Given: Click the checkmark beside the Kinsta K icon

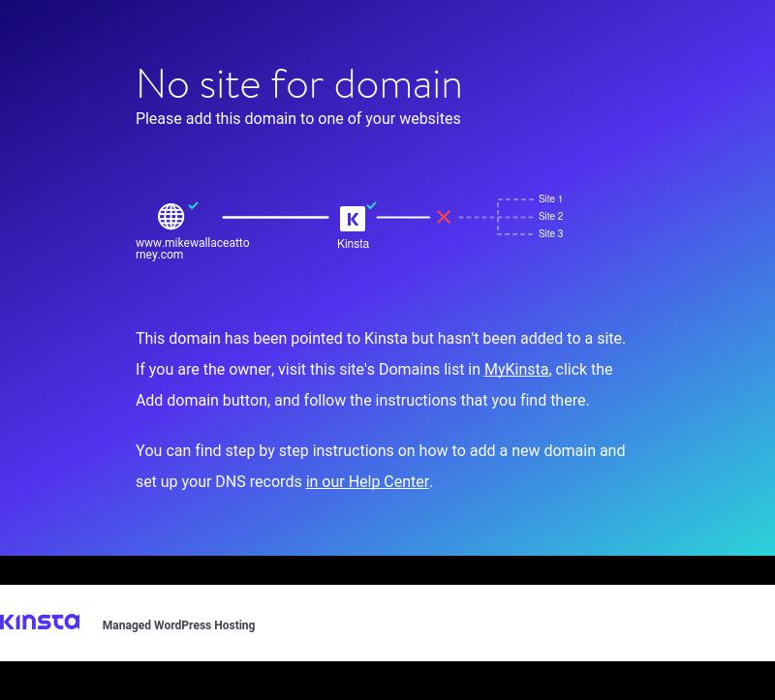Looking at the screenshot, I should tap(372, 205).
